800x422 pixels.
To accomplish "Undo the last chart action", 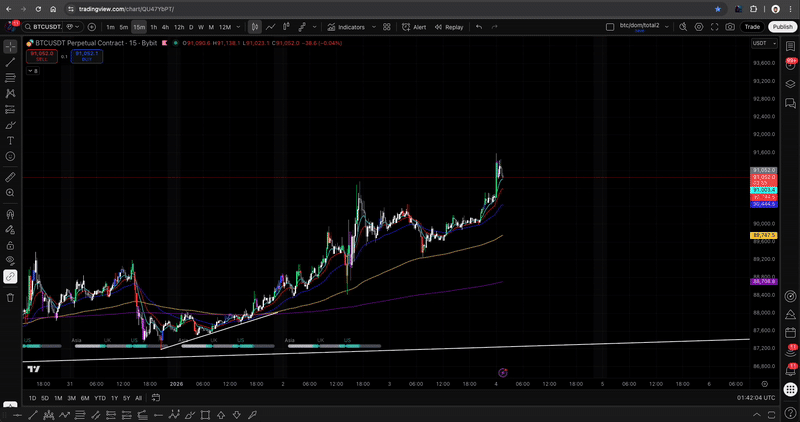I will pos(479,27).
